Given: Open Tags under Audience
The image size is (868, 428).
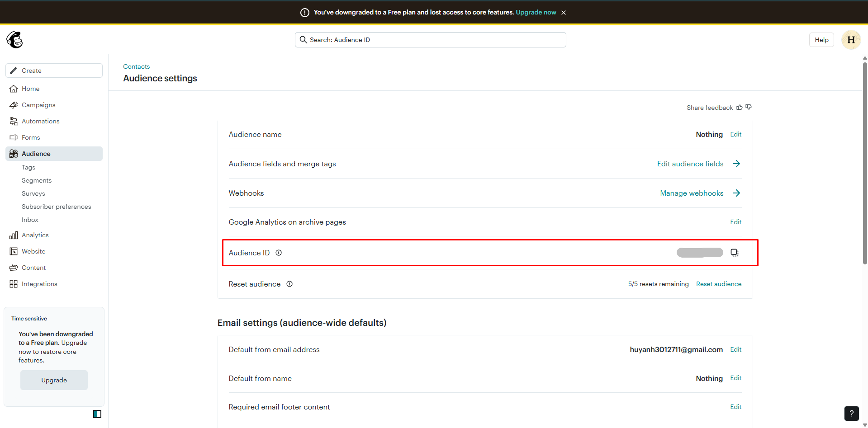Looking at the screenshot, I should 28,167.
